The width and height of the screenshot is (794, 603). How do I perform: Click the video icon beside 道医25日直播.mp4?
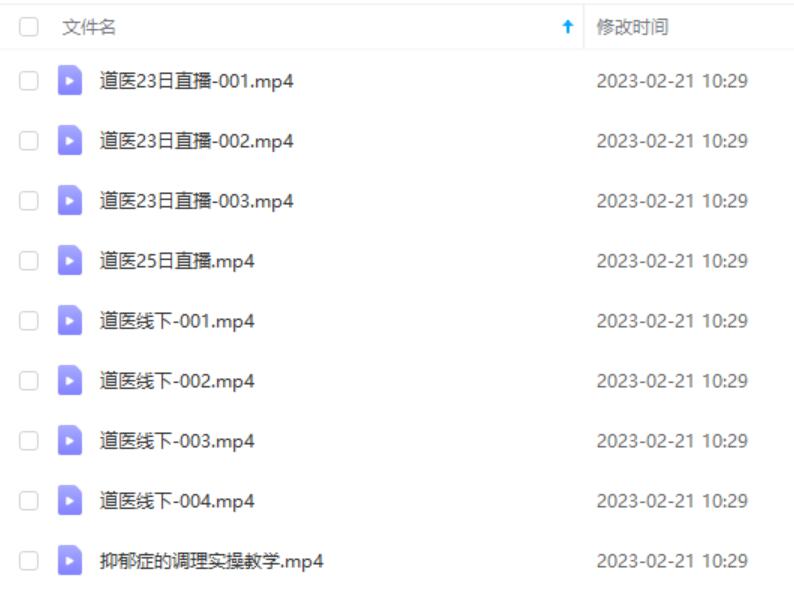click(70, 260)
